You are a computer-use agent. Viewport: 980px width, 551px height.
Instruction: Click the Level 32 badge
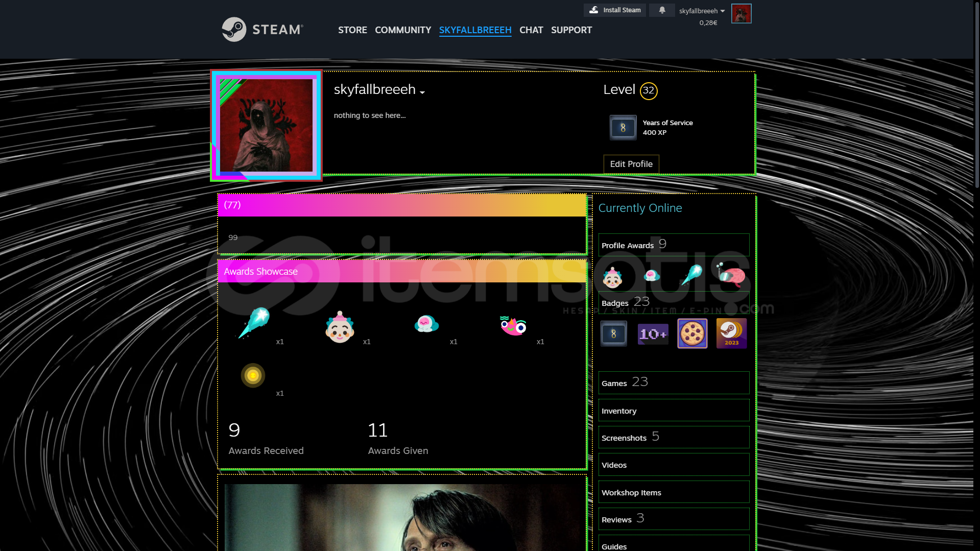[x=648, y=90]
